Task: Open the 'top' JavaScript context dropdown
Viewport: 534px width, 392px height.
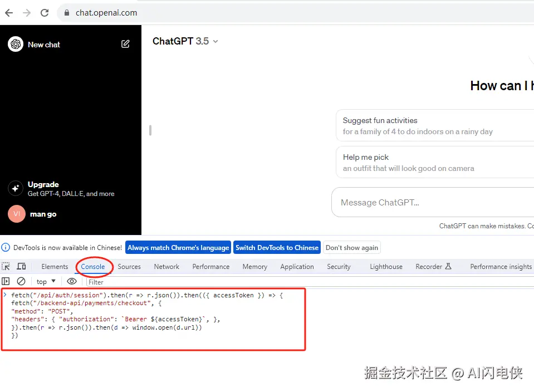Action: [x=45, y=281]
